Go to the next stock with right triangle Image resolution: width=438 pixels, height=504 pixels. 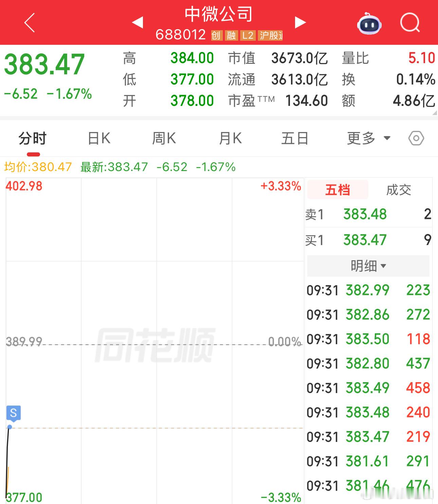(300, 22)
